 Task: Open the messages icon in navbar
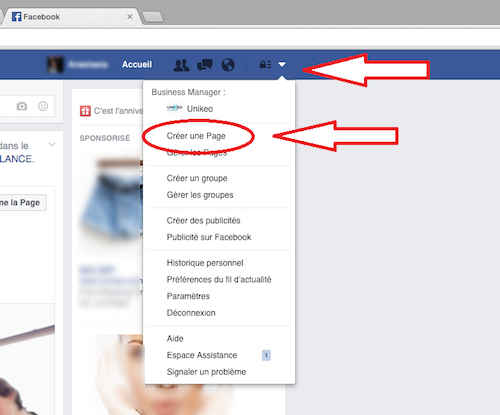coord(205,65)
